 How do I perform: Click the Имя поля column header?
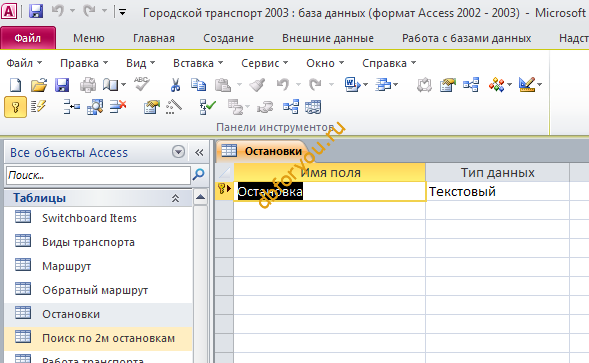tap(329, 172)
